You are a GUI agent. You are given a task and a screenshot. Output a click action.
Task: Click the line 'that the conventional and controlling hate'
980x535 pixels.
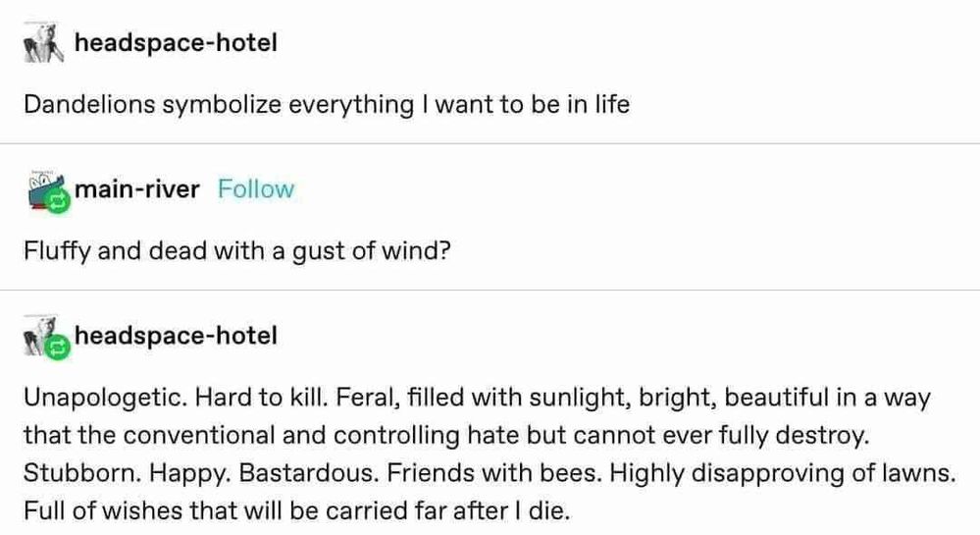pyautogui.click(x=446, y=435)
